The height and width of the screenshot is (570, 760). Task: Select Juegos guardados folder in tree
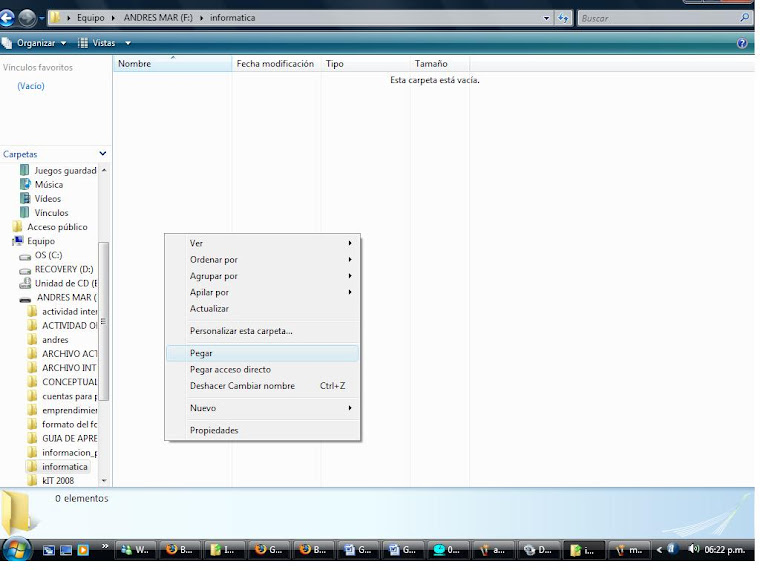[58, 171]
